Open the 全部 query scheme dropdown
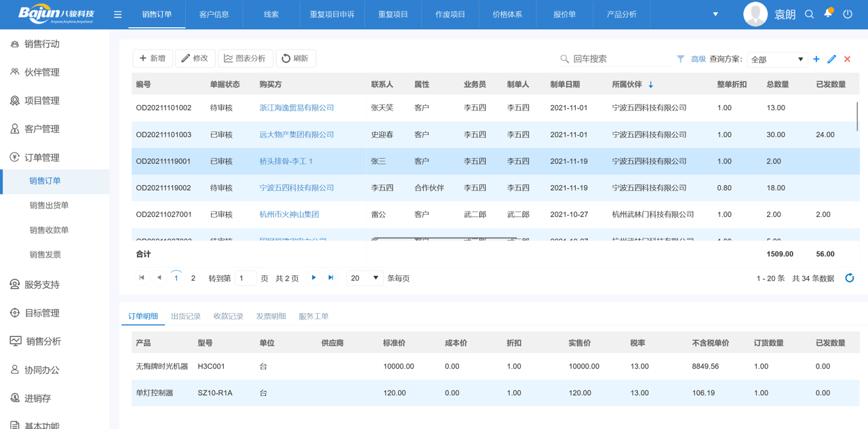This screenshot has width=868, height=429. coord(780,59)
